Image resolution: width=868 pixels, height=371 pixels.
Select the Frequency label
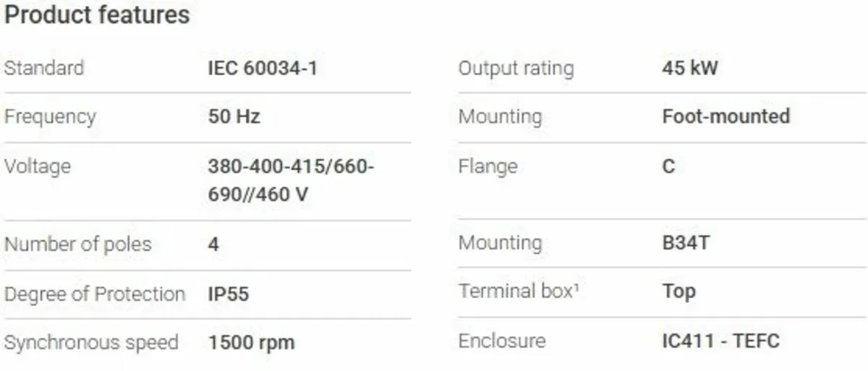50,116
